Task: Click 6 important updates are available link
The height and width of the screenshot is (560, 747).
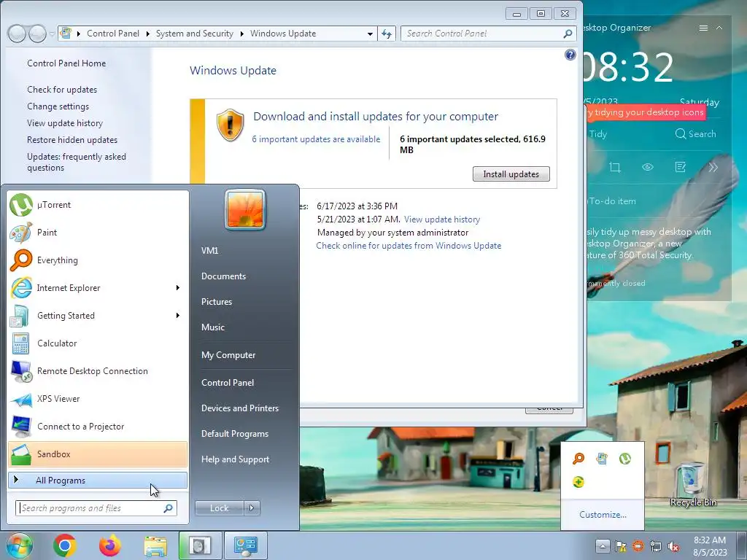Action: pos(317,139)
